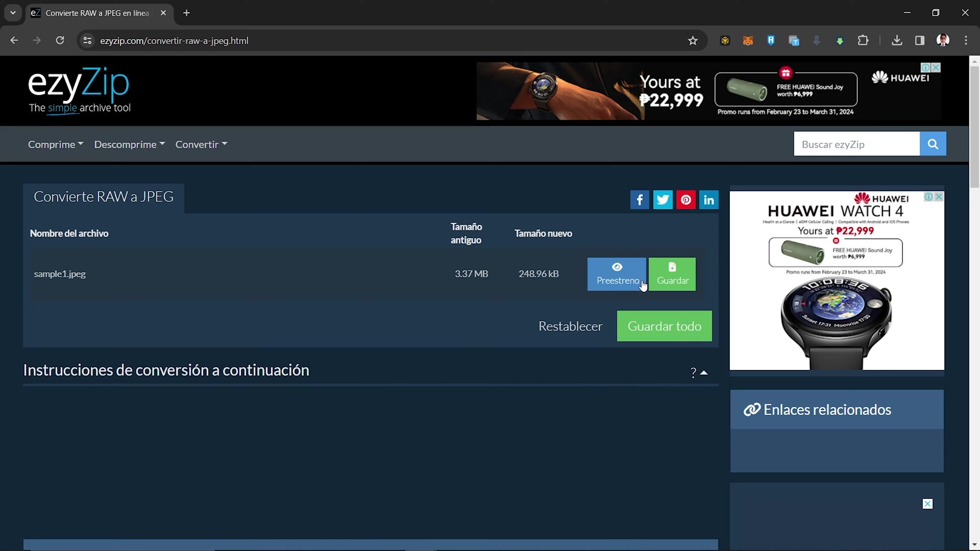
Task: Save sample1.jpeg with Guardar button
Action: 672,274
